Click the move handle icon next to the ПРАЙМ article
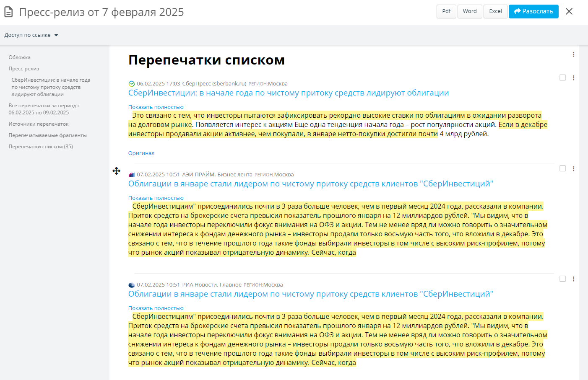The image size is (588, 380). (117, 171)
